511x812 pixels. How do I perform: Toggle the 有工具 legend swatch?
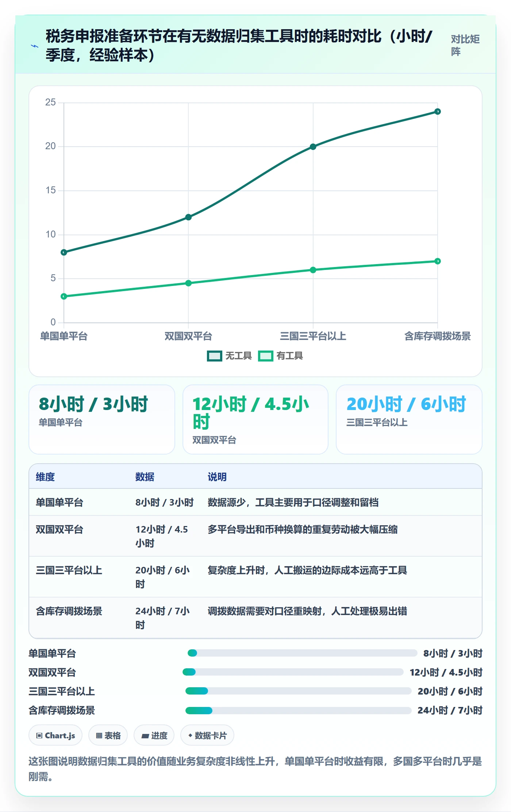point(265,356)
